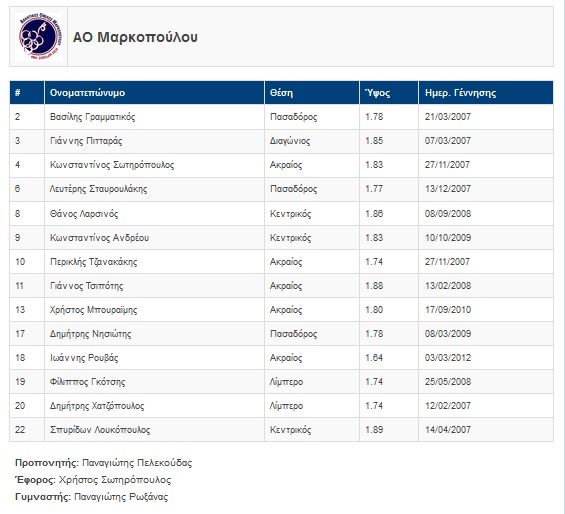The width and height of the screenshot is (565, 514).
Task: Click Κεντρικός in Θάνος Λαρσινός row
Action: coord(290,214)
